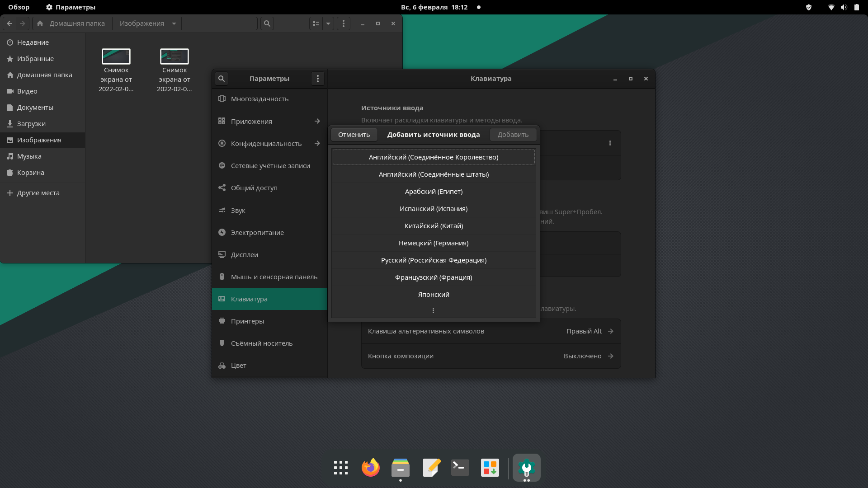Select Английский (Соединённые штаты)
This screenshot has height=488, width=868.
434,174
